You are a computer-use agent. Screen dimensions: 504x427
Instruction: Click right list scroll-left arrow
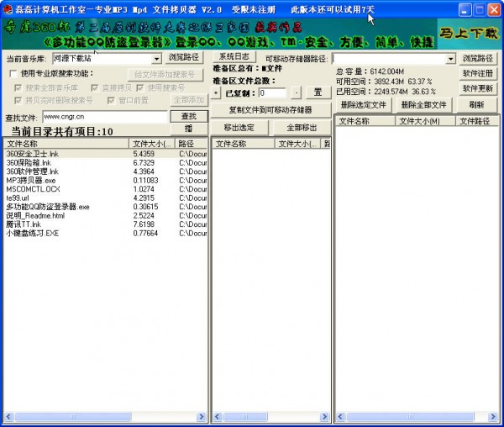coord(340,417)
